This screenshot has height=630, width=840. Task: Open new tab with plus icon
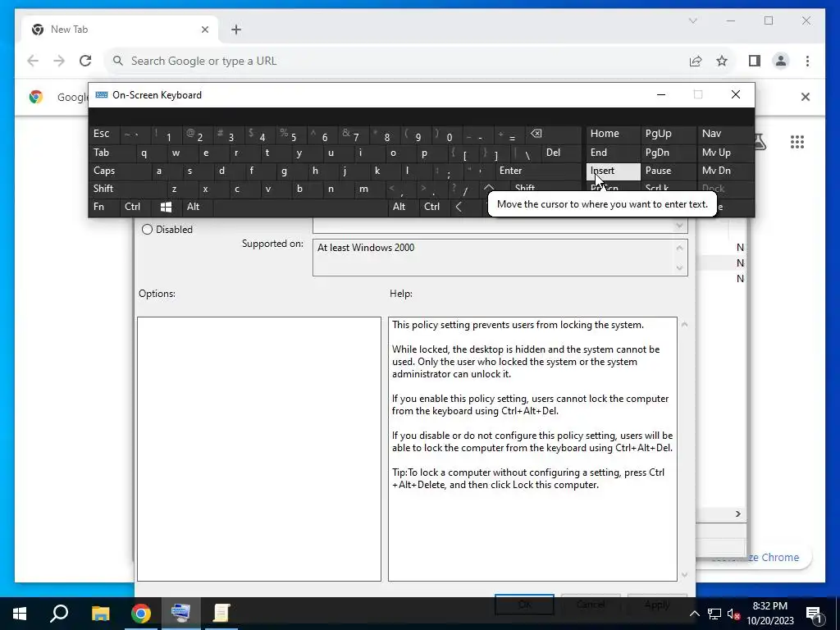point(236,30)
